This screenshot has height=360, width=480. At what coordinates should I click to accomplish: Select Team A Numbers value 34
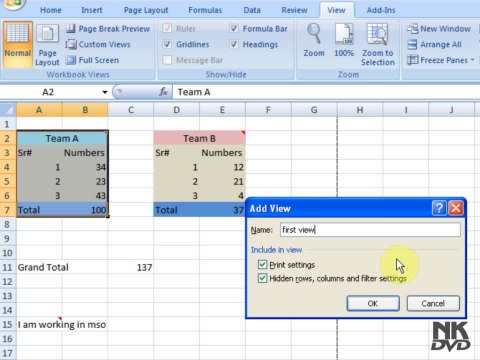[85, 167]
